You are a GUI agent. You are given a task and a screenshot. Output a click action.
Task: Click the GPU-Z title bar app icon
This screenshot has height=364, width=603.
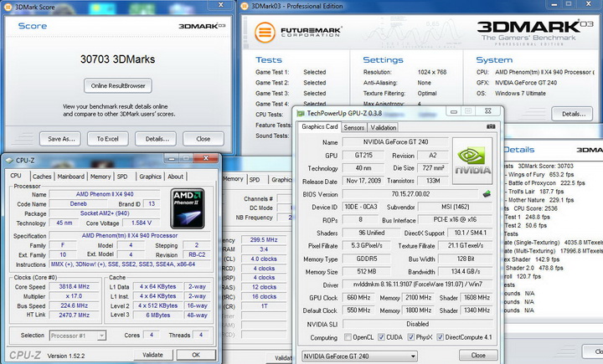[x=301, y=113]
